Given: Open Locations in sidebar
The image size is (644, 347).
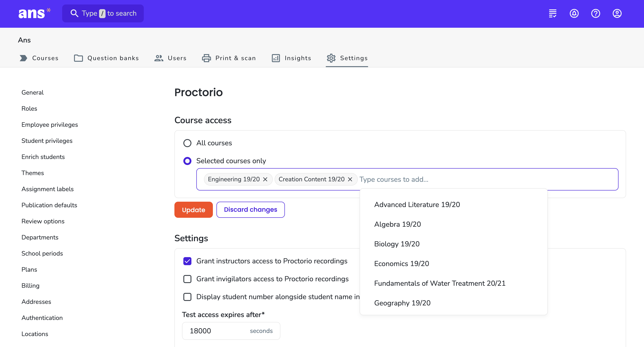Looking at the screenshot, I should (x=35, y=334).
